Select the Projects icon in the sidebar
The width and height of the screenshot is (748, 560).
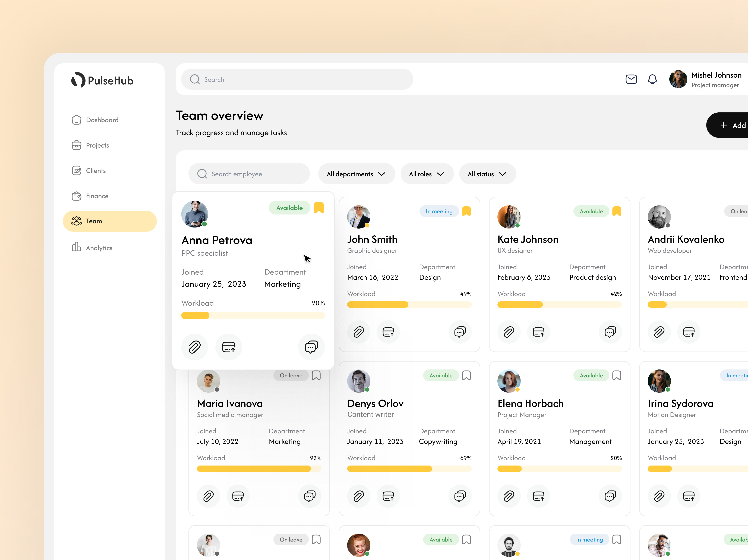click(x=77, y=145)
